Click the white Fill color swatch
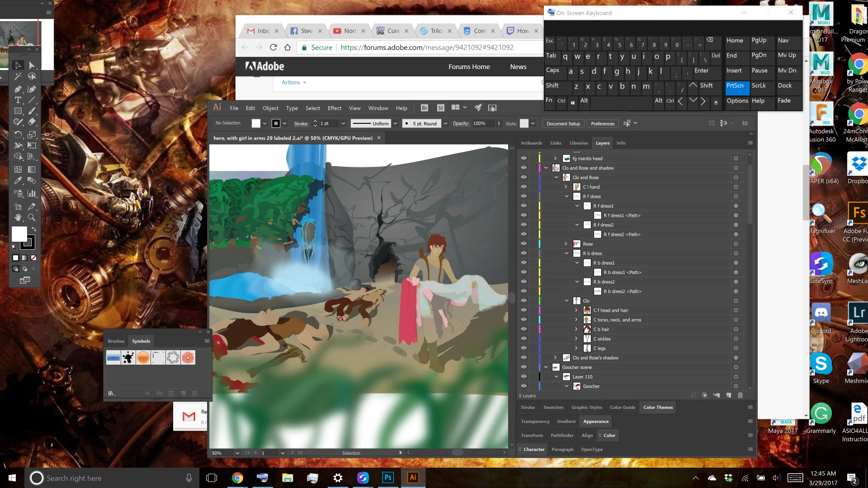868x488 pixels. tap(19, 234)
